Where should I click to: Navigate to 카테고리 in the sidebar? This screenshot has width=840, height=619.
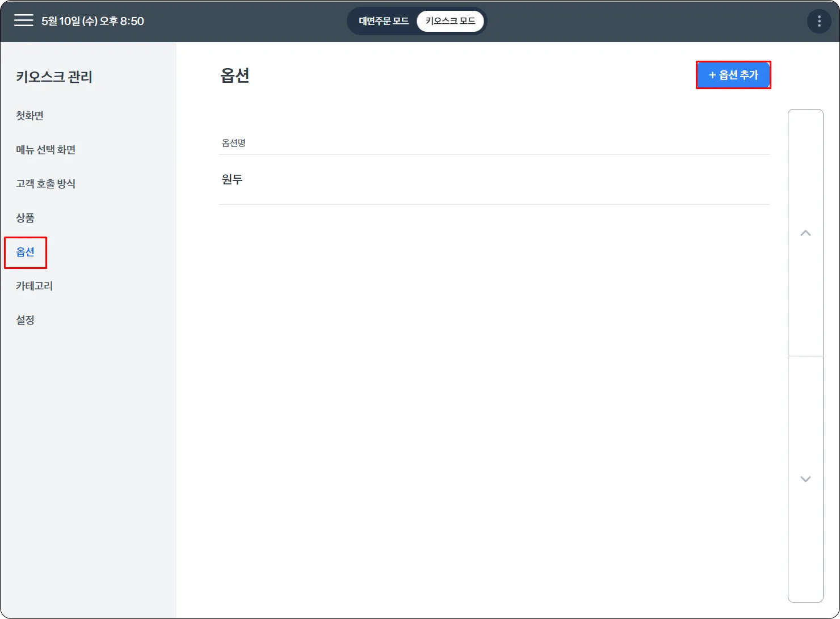[34, 286]
